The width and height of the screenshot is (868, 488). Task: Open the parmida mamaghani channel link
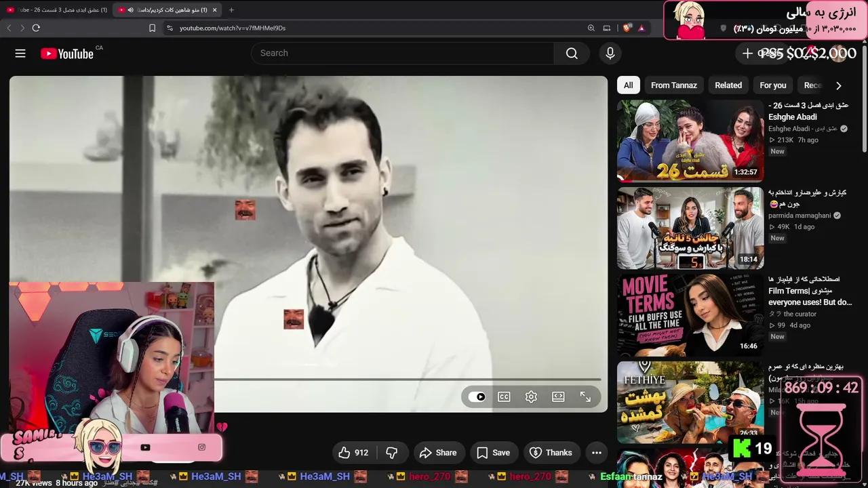click(800, 216)
